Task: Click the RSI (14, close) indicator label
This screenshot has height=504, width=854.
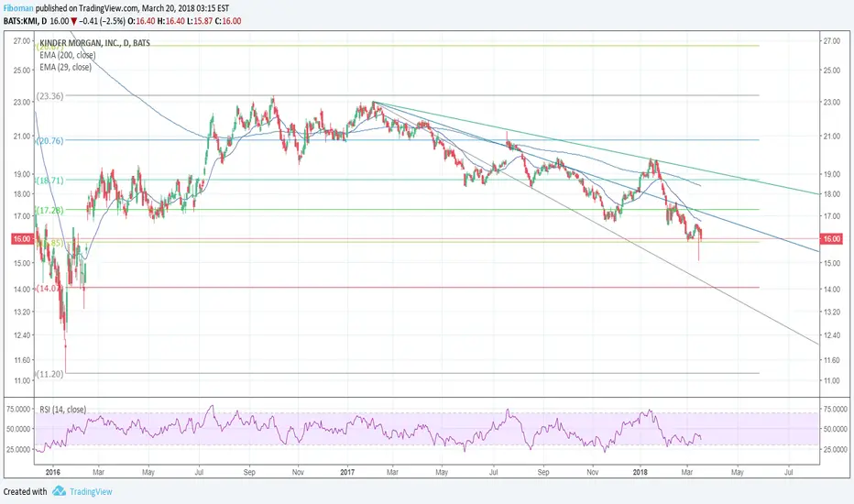Action: click(x=62, y=410)
